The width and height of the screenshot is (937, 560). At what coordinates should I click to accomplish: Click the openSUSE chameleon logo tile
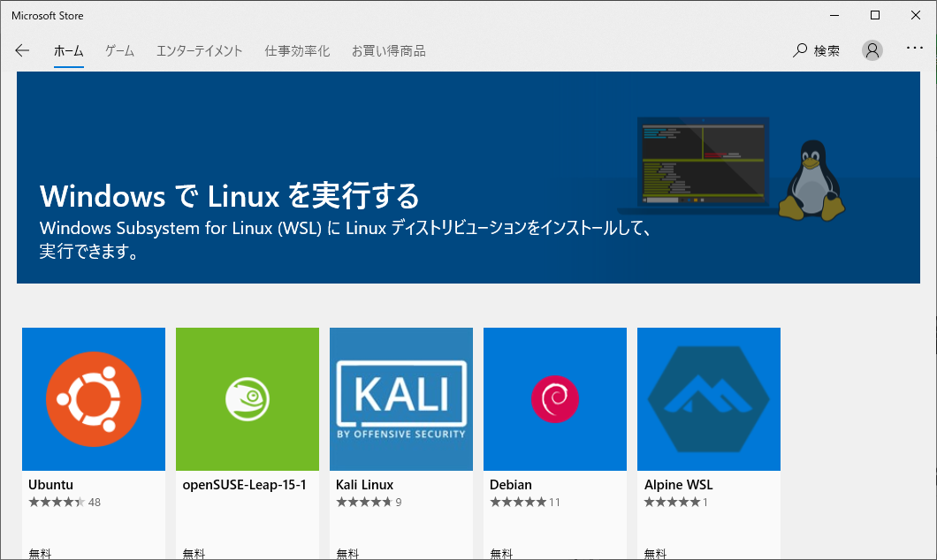(248, 399)
